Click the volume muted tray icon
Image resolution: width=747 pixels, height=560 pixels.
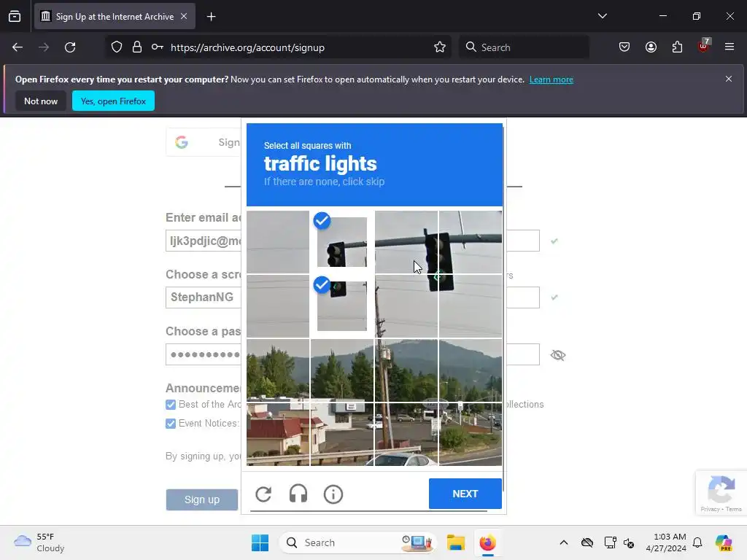(x=629, y=542)
